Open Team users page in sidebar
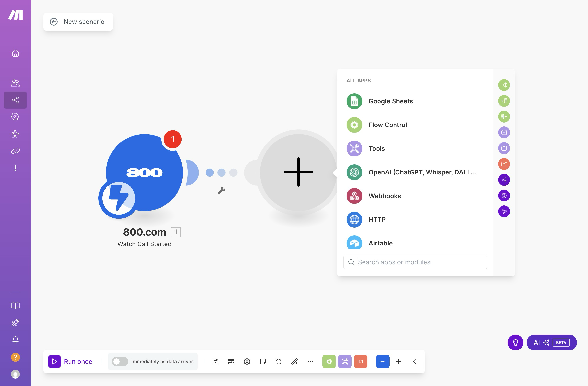Viewport: 588px width, 386px height. click(15, 83)
